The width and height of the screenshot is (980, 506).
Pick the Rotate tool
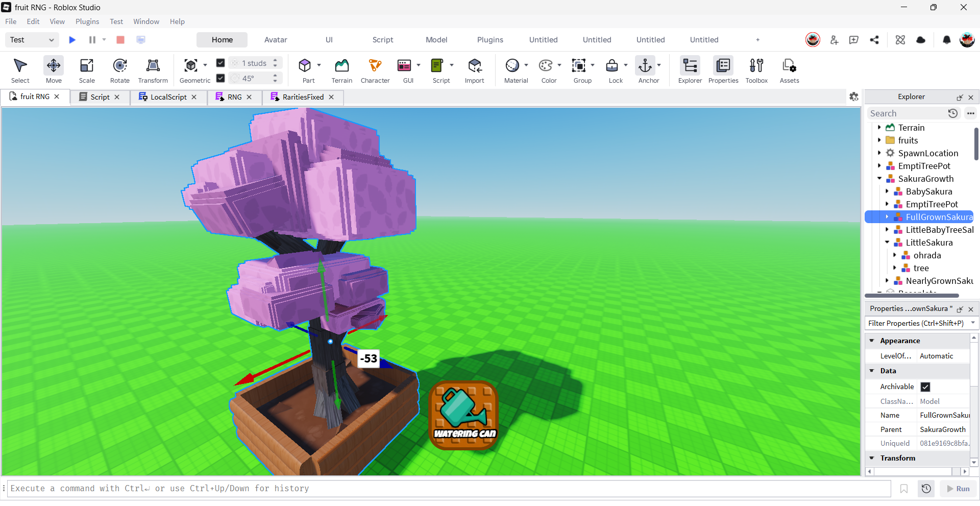point(120,70)
